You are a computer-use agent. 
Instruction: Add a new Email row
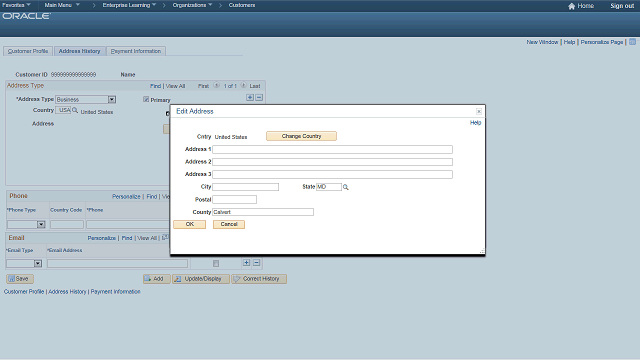247,263
